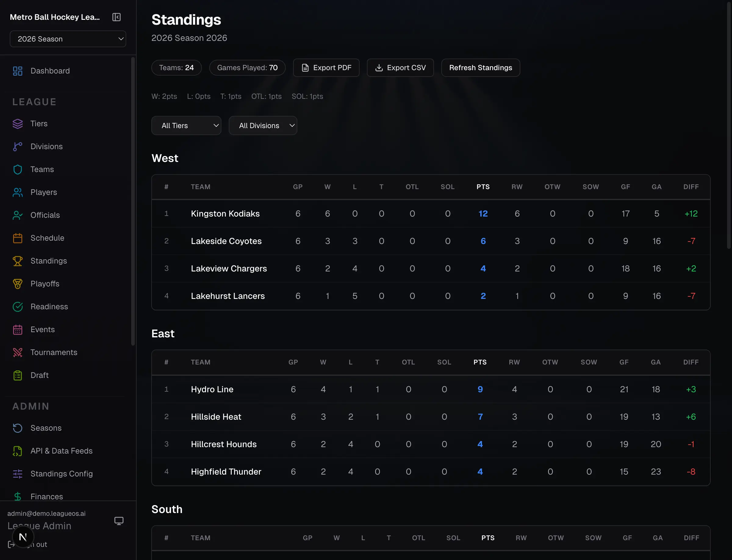
Task: Toggle the display mode monitor icon
Action: (x=119, y=520)
